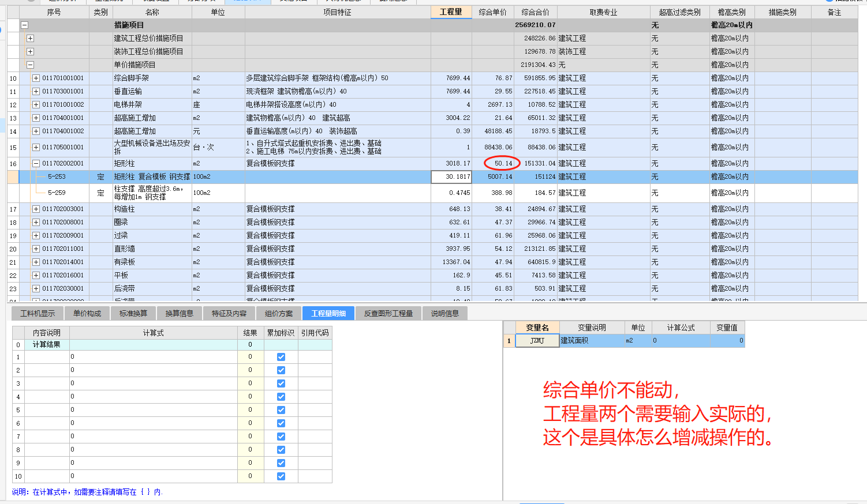
Task: Collapse item 011702002001 矩形柱
Action: click(x=36, y=164)
